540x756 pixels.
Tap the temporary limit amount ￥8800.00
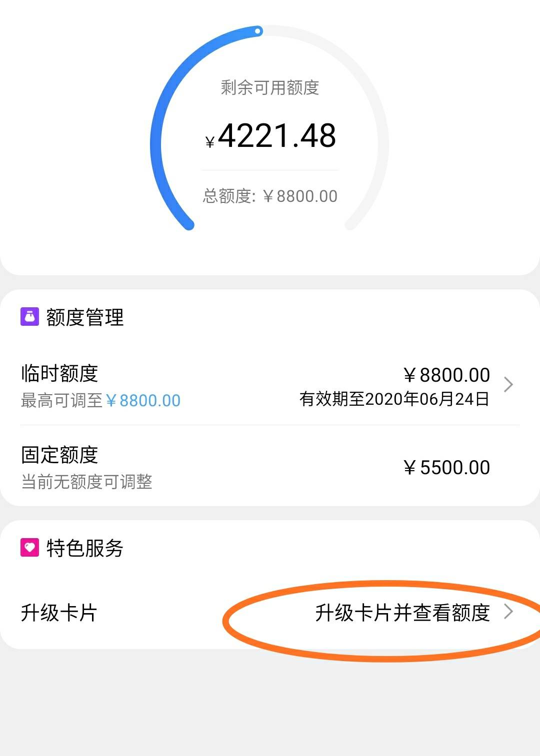[x=446, y=375]
